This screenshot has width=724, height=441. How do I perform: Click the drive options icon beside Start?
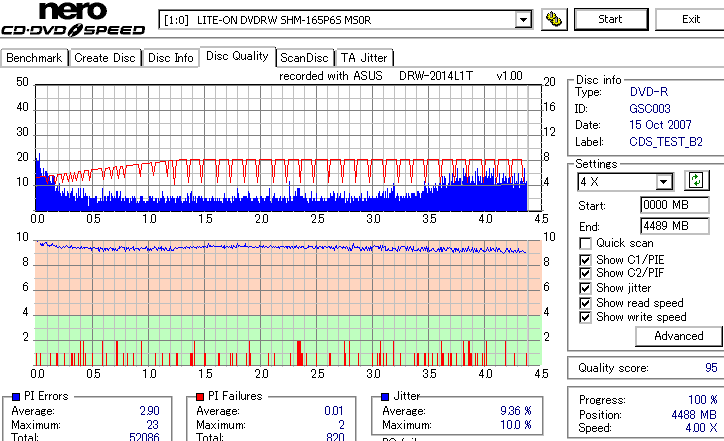pyautogui.click(x=554, y=19)
